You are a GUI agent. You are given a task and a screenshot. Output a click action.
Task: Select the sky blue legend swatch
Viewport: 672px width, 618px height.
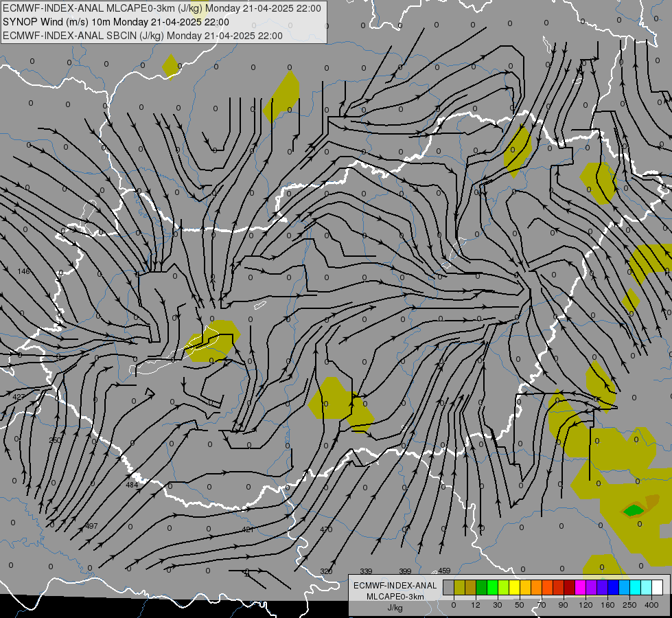(x=624, y=587)
